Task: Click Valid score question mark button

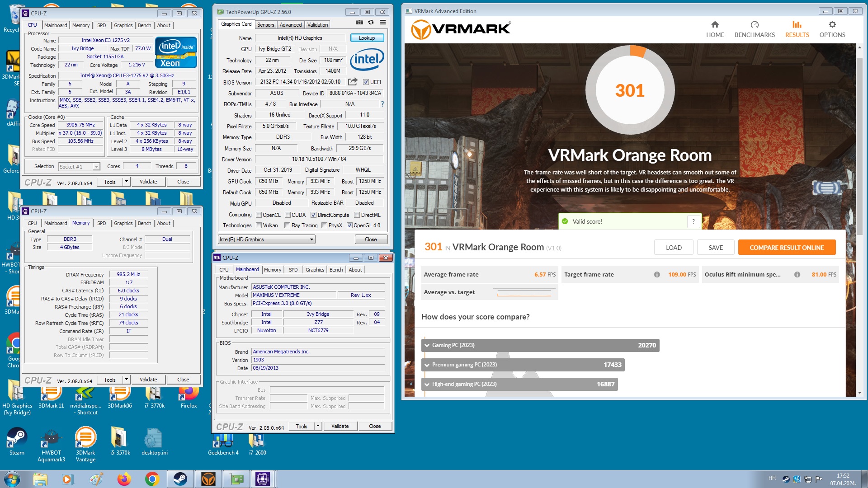Action: (693, 221)
